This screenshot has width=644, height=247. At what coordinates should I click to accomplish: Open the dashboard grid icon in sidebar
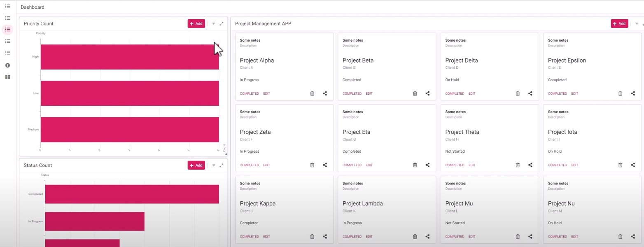(x=7, y=77)
